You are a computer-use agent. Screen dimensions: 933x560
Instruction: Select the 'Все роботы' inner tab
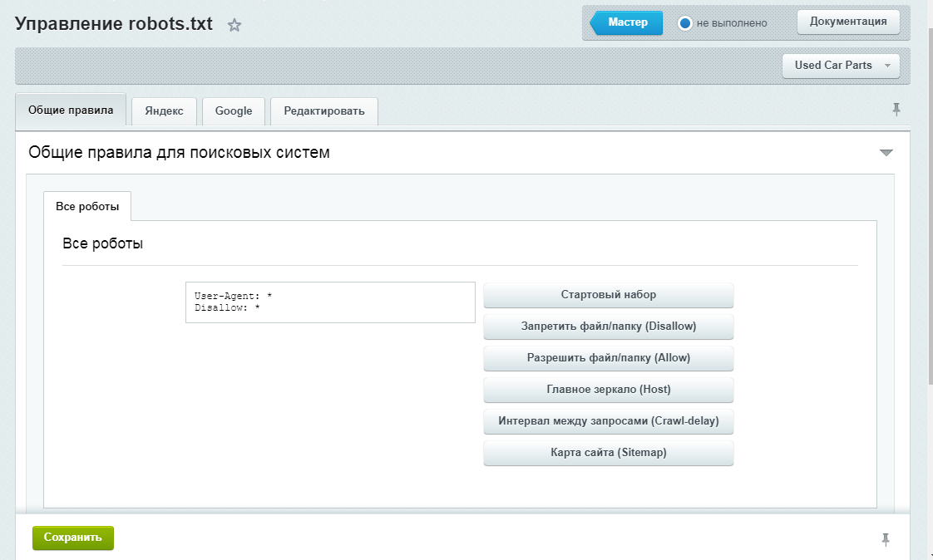point(87,206)
